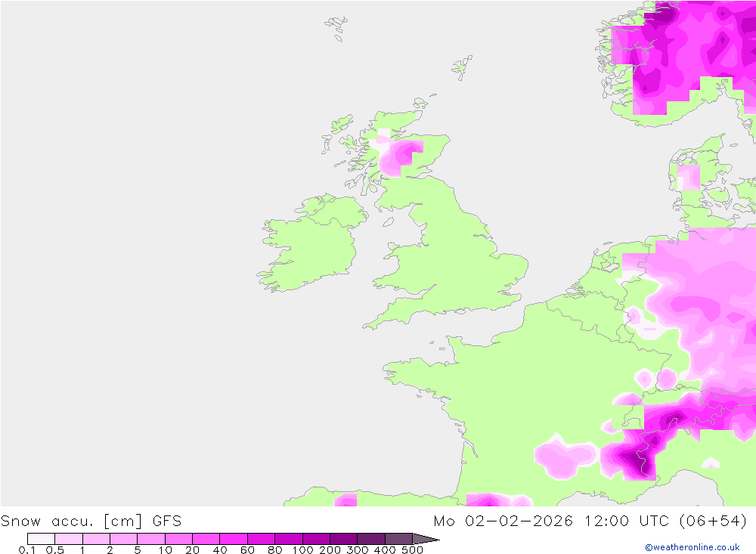Select the 40–60 cm legend color swatch
Screen dimensions: 756x554
(234, 539)
